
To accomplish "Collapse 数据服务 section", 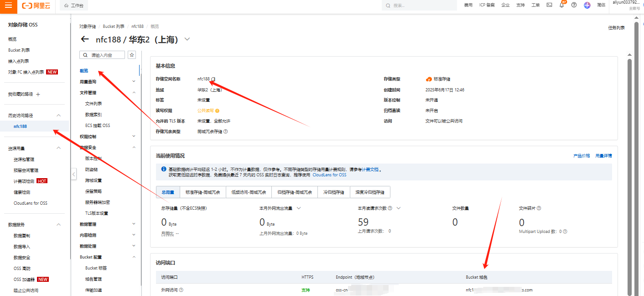I will [58, 225].
